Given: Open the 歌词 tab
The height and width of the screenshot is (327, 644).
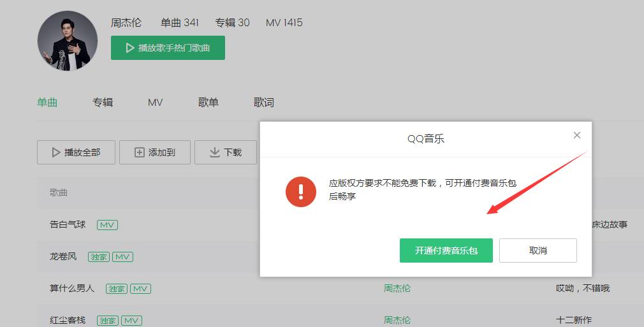Looking at the screenshot, I should (x=264, y=102).
